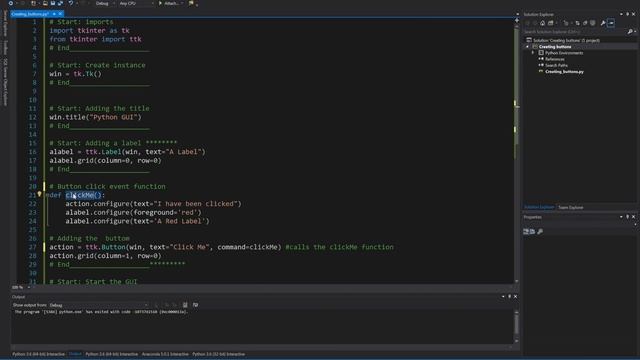Click the green Start/Attach play button
This screenshot has width=640, height=360.
[160, 3]
